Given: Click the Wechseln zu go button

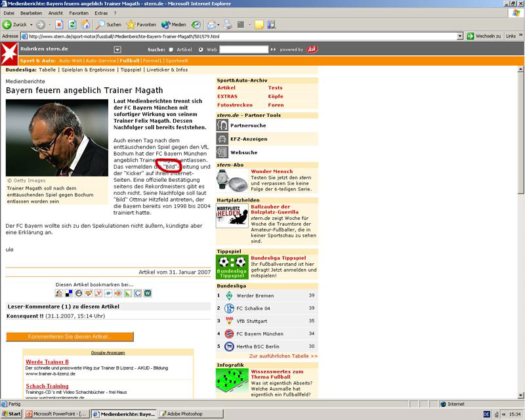Looking at the screenshot, I should (x=484, y=36).
